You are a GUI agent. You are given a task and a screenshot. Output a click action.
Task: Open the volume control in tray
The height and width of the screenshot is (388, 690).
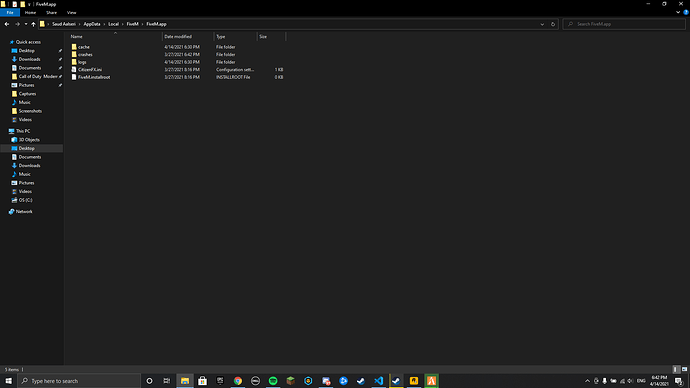(631, 381)
